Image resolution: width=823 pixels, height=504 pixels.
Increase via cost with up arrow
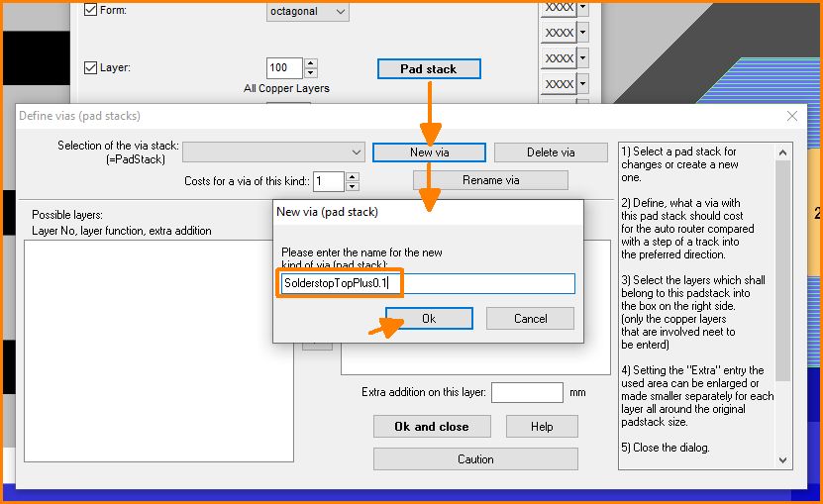[x=353, y=176]
